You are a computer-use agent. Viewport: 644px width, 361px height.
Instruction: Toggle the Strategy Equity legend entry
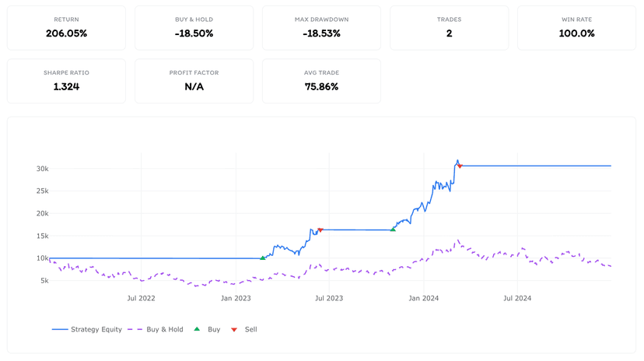coord(87,329)
